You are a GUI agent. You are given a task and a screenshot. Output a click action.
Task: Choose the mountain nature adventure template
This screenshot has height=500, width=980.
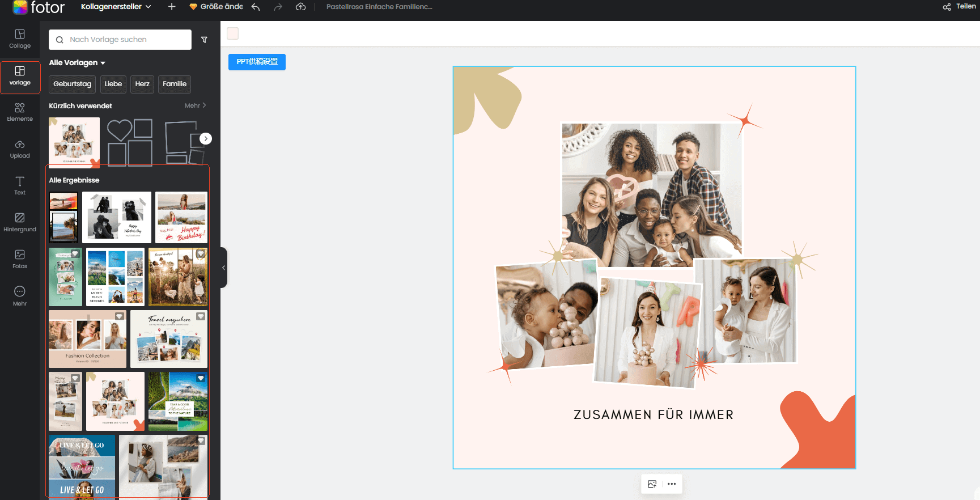(178, 401)
